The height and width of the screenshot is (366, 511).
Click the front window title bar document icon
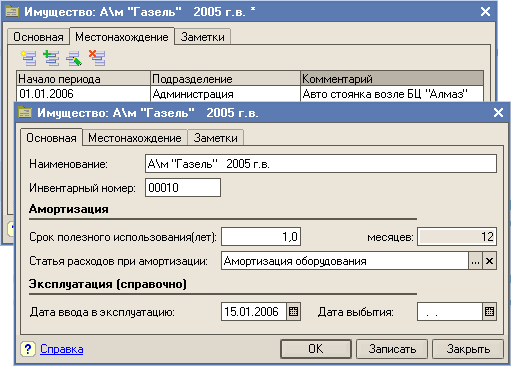click(x=25, y=112)
